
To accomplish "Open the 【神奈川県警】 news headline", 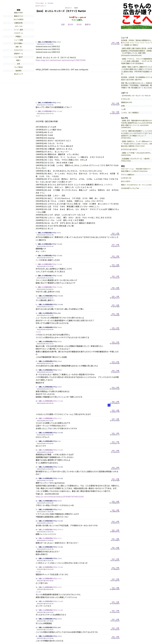I will (137, 52).
